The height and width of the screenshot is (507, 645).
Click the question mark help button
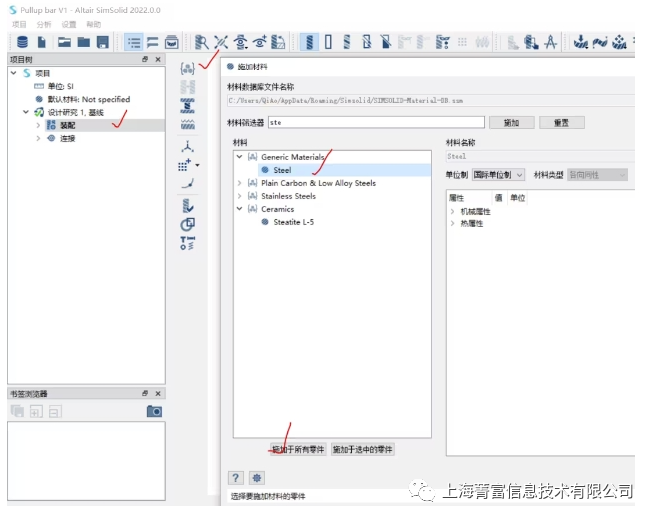235,477
